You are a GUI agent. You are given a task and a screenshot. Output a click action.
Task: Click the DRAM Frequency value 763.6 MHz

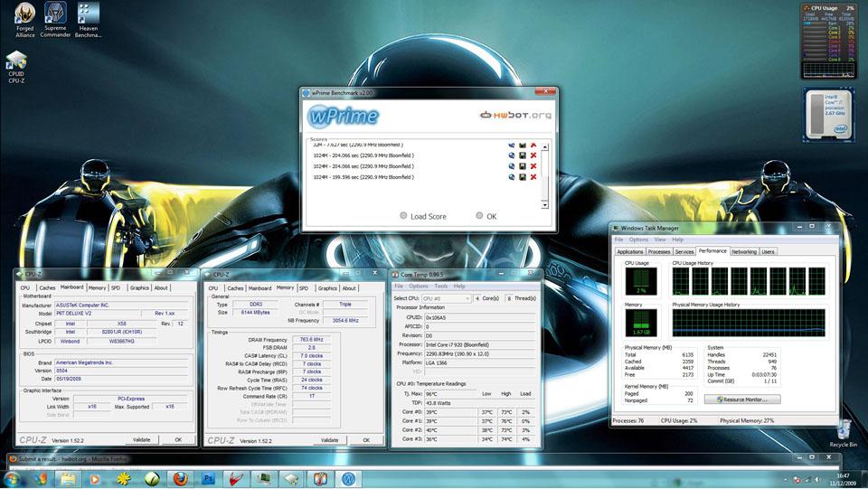coord(312,340)
